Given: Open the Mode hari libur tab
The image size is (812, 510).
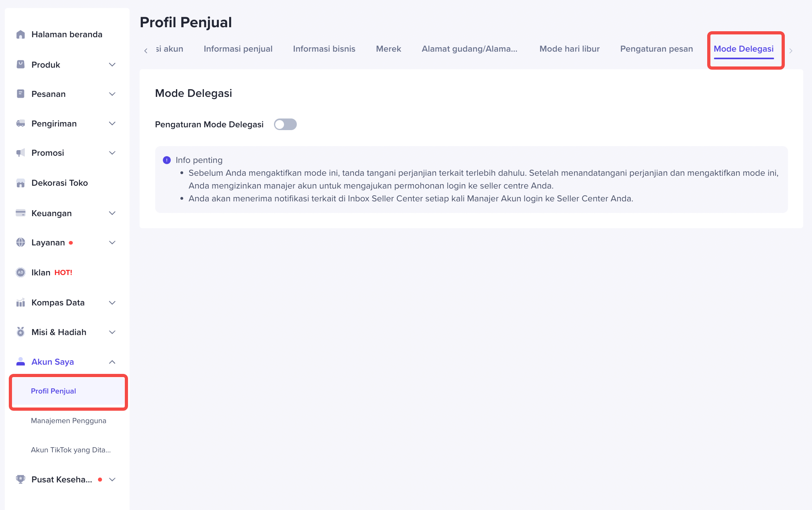Looking at the screenshot, I should pos(569,49).
